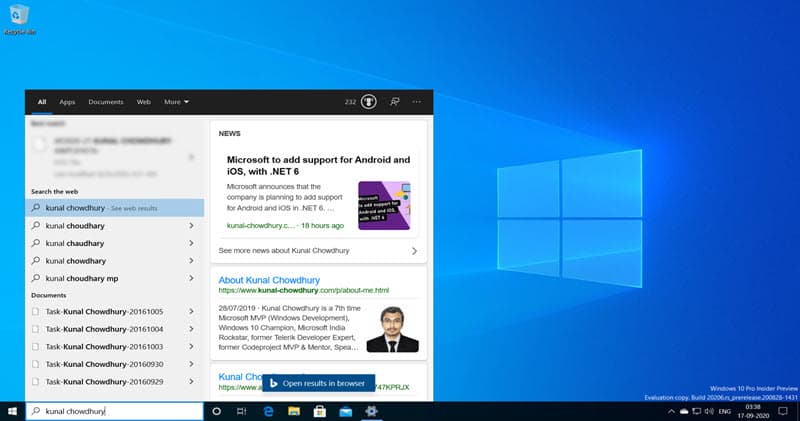Switch to the Web tab
The image size is (800, 421).
point(143,102)
